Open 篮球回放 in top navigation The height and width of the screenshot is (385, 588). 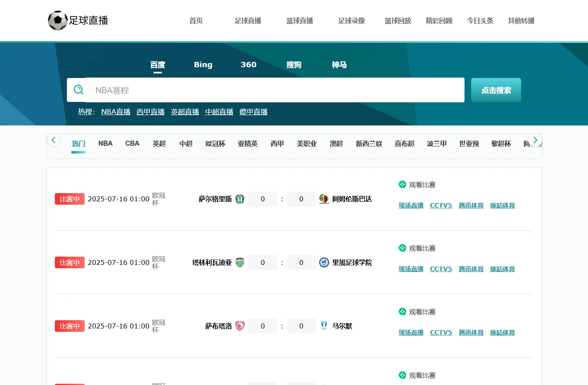coord(398,21)
